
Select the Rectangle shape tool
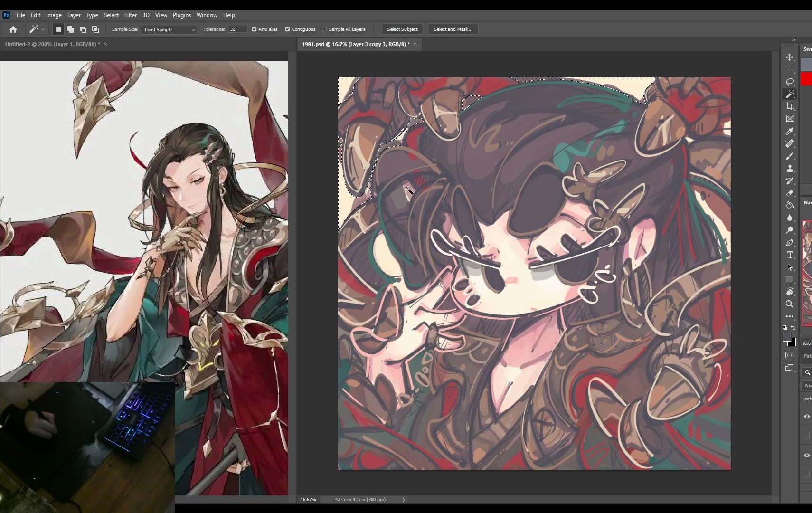pos(790,279)
